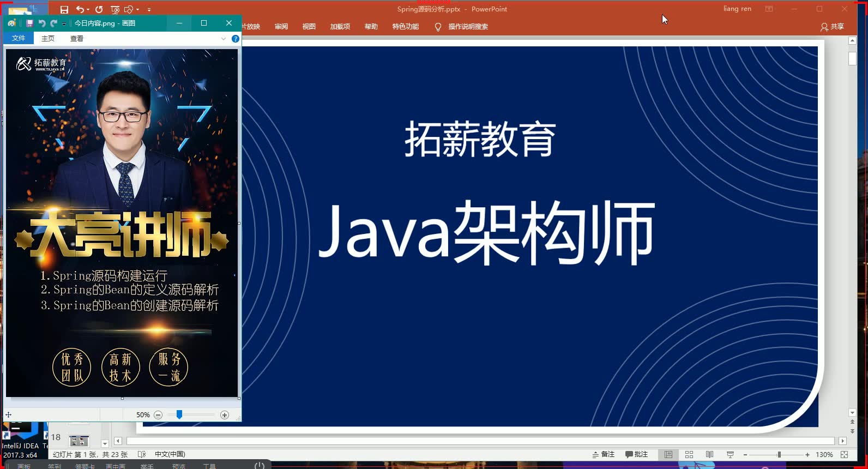Click horizontal scrollbar left arrow
The width and height of the screenshot is (868, 469).
click(118, 441)
